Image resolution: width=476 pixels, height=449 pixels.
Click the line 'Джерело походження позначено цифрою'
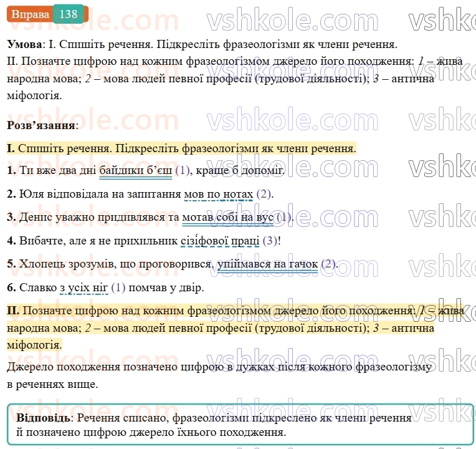tap(219, 367)
